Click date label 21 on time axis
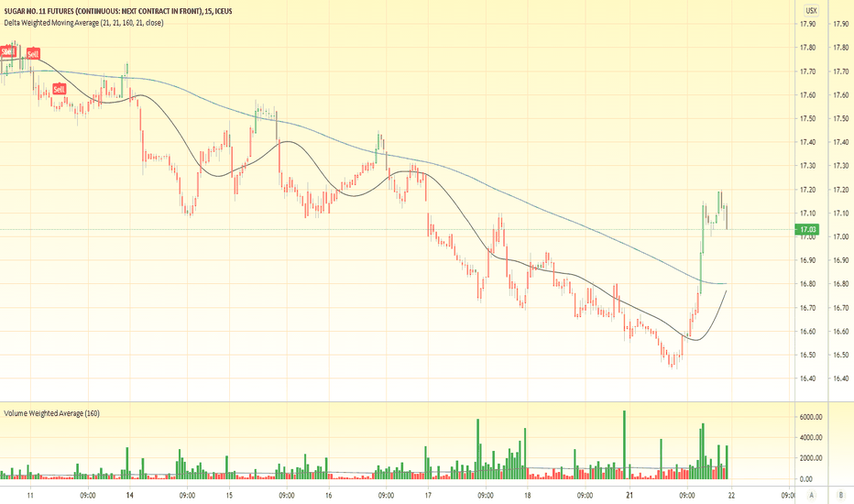The width and height of the screenshot is (854, 504). pyautogui.click(x=630, y=495)
